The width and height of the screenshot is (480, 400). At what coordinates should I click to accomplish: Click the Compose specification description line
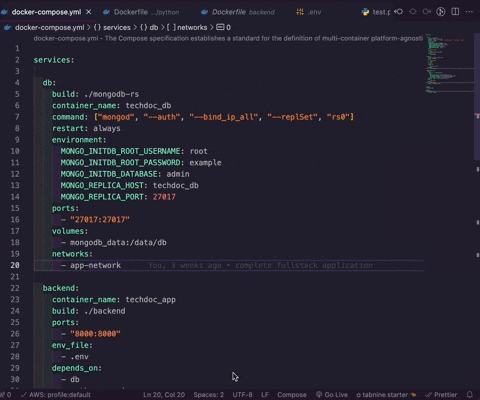point(228,38)
